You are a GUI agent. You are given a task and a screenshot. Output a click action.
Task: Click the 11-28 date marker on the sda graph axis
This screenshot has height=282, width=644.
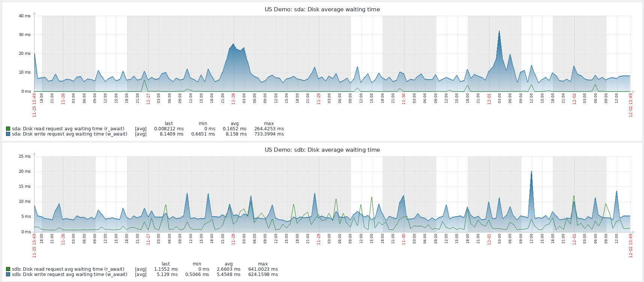(x=234, y=99)
